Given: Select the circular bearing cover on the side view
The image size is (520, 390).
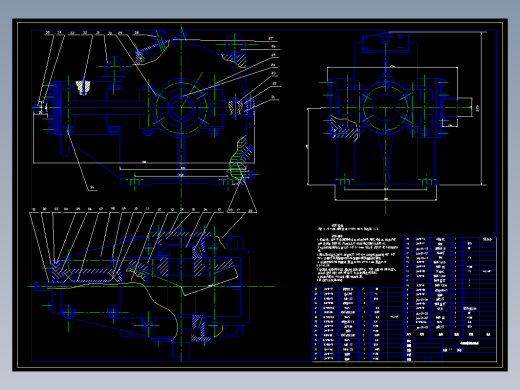Looking at the screenshot, I should tap(386, 108).
